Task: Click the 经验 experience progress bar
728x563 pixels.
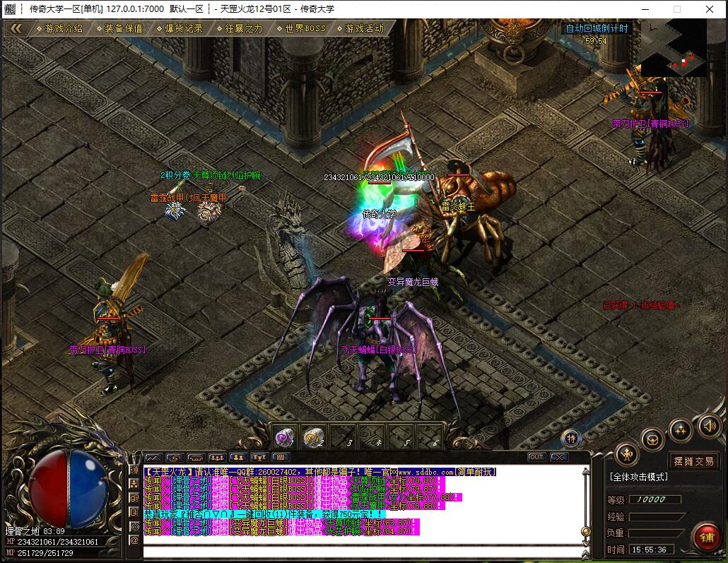Action: point(657,516)
